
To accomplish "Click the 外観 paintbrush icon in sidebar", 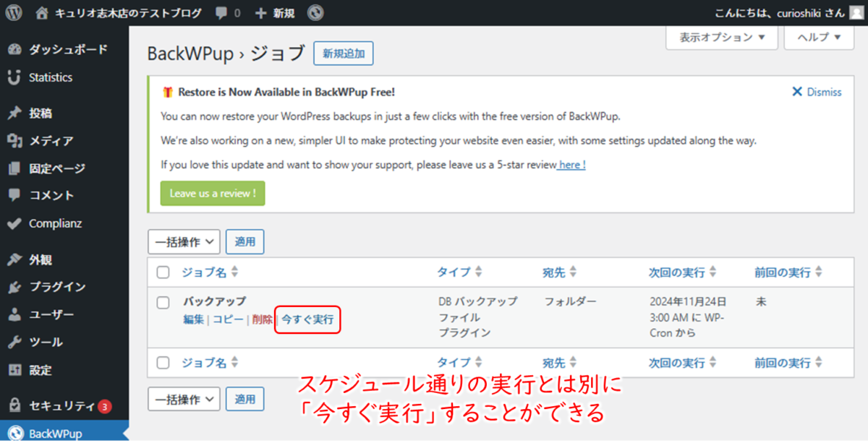I will [x=14, y=259].
